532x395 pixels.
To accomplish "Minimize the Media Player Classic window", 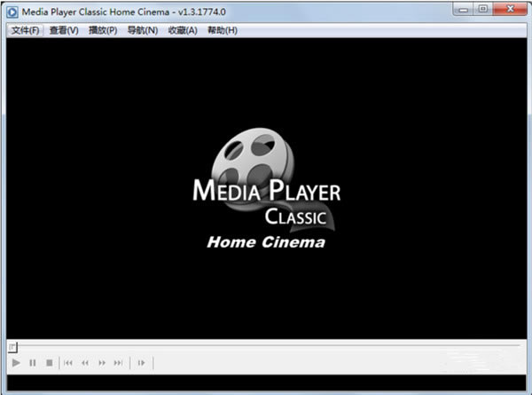I will [463, 10].
